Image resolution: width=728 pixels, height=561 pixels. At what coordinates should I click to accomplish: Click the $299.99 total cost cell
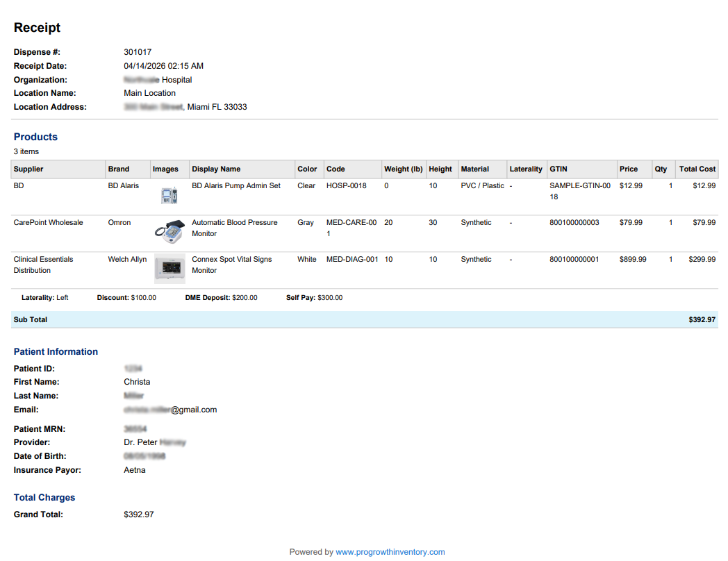tap(702, 259)
